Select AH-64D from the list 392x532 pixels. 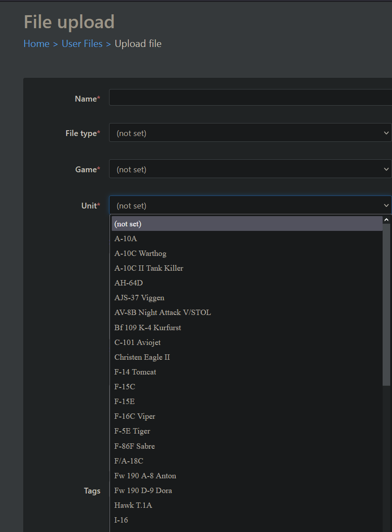click(247, 283)
